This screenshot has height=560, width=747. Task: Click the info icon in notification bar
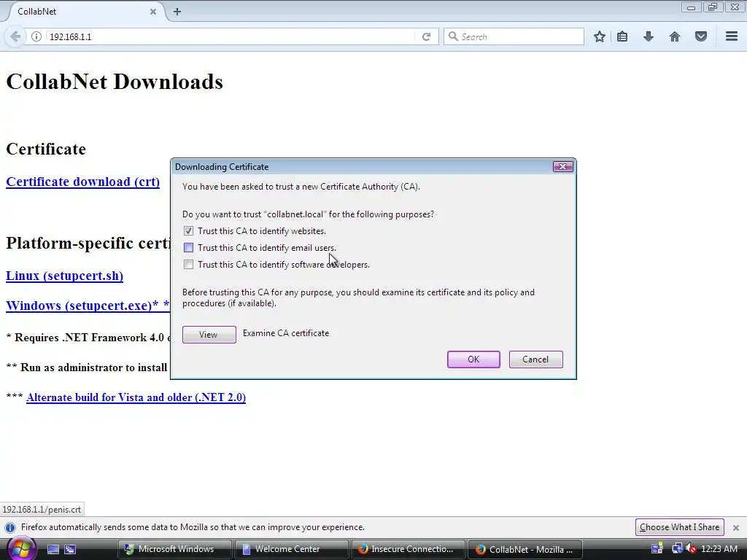[x=10, y=528]
